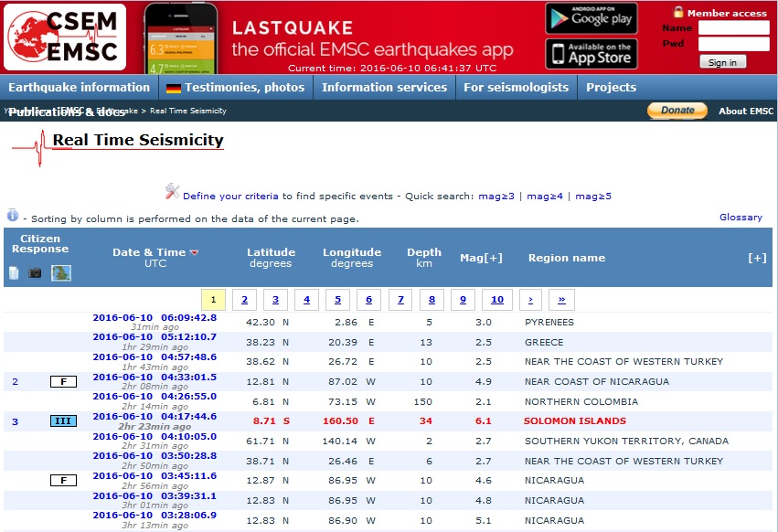
Task: Click the Donate button
Action: point(677,111)
